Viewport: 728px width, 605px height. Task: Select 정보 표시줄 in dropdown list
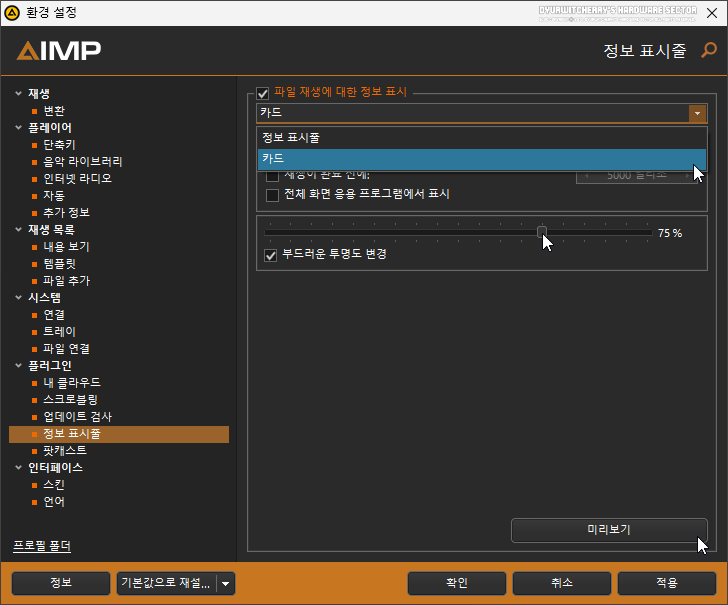tap(482, 138)
